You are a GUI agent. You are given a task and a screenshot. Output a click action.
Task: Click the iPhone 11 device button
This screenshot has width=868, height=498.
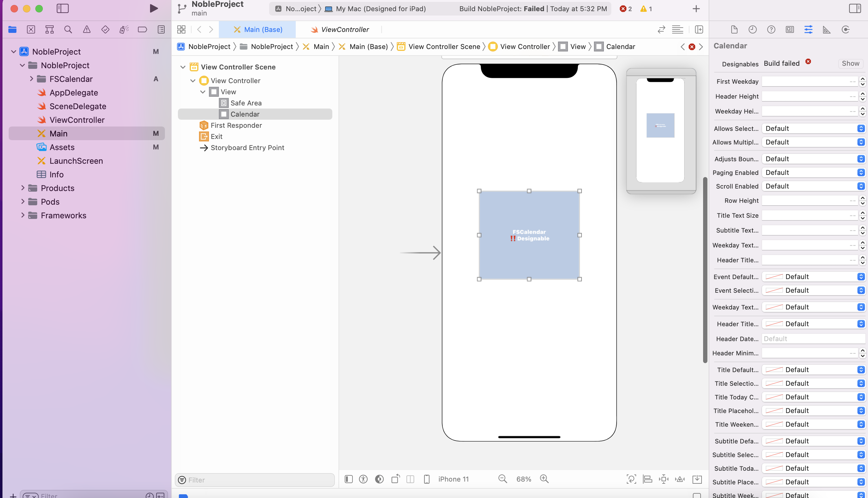point(453,479)
